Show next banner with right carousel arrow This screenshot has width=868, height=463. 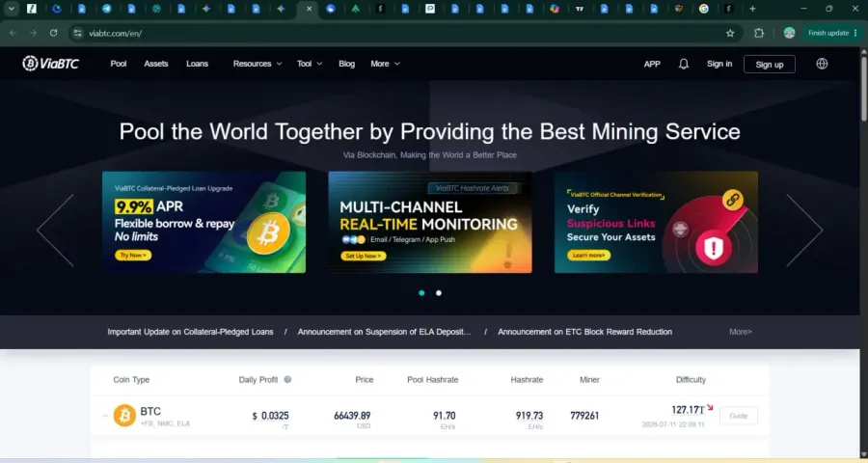pyautogui.click(x=804, y=230)
